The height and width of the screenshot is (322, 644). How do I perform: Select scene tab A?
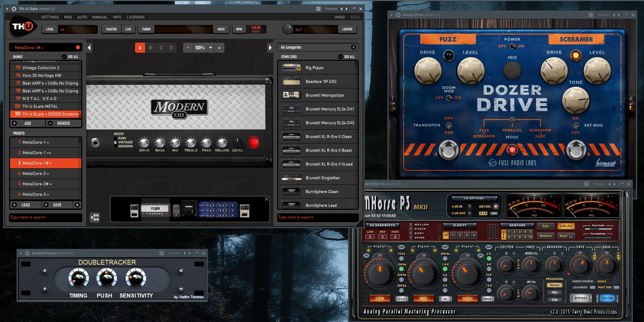pos(140,48)
